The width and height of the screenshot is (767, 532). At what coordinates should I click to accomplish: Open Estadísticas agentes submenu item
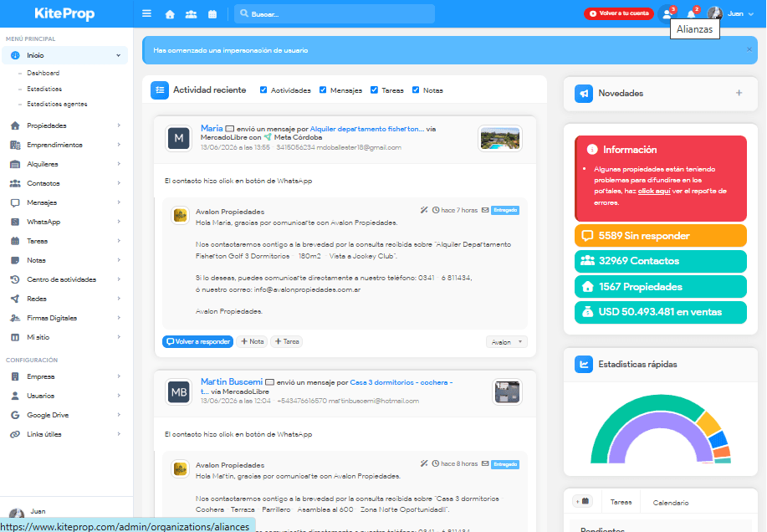coord(57,105)
